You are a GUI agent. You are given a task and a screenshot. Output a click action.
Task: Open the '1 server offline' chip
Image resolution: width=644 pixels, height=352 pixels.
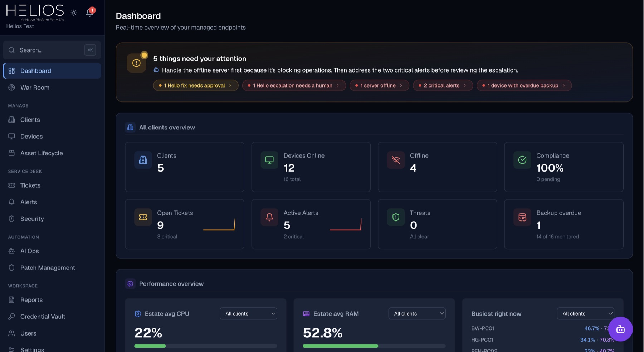(x=379, y=86)
